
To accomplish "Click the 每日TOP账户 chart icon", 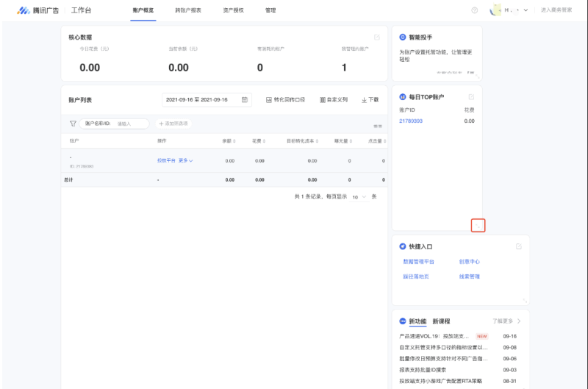I will point(402,97).
